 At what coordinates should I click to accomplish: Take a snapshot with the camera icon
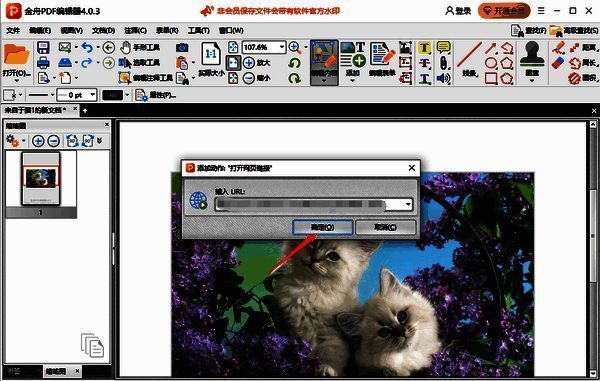(x=182, y=47)
